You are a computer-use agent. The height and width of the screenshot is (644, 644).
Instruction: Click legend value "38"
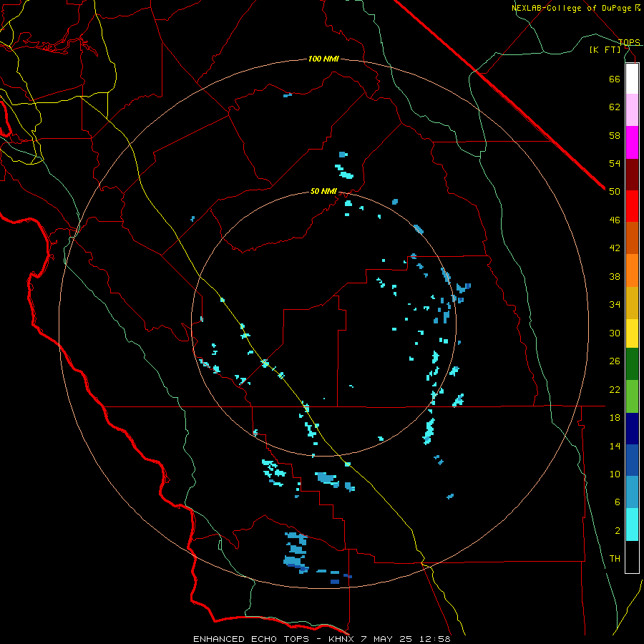click(x=615, y=276)
